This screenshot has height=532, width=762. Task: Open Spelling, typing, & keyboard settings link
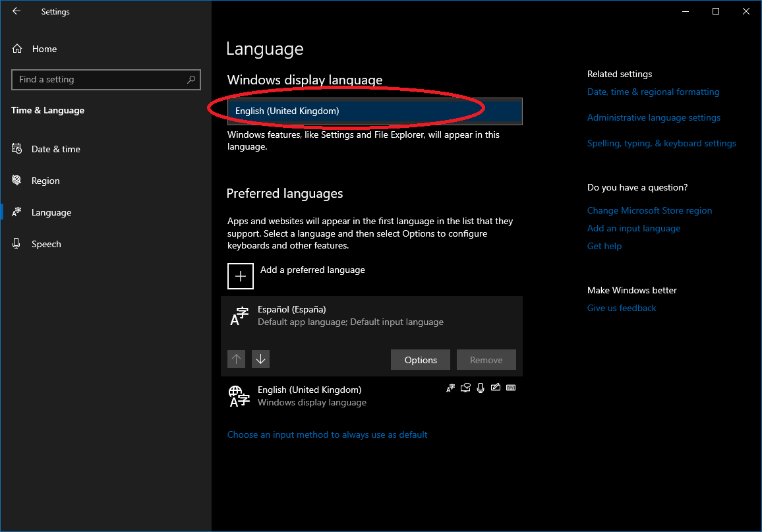[661, 143]
